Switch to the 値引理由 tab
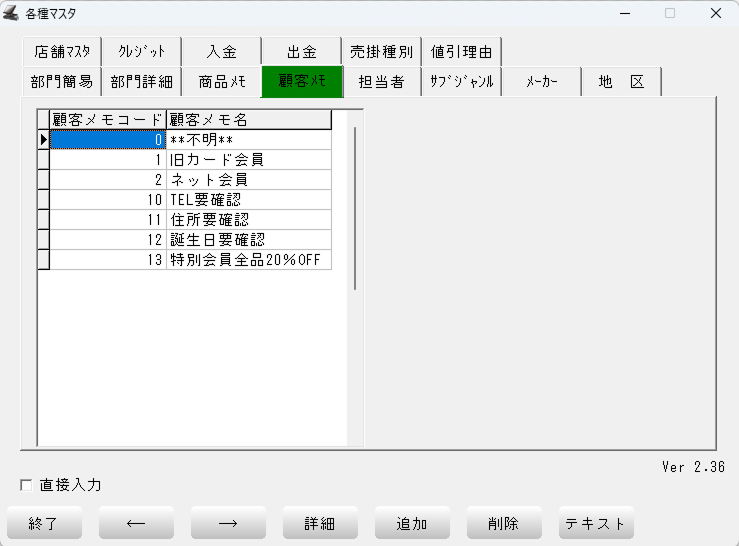 tap(461, 51)
